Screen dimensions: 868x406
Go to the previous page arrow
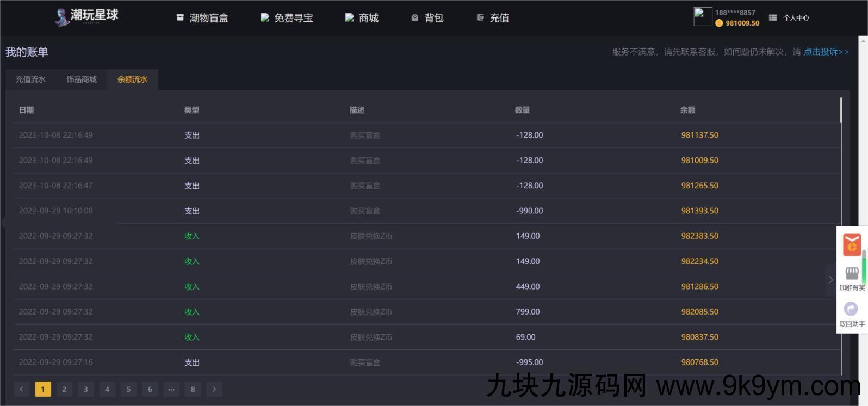coord(21,389)
